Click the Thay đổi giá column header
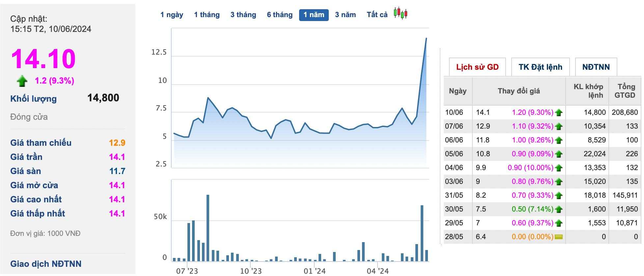 (519, 91)
